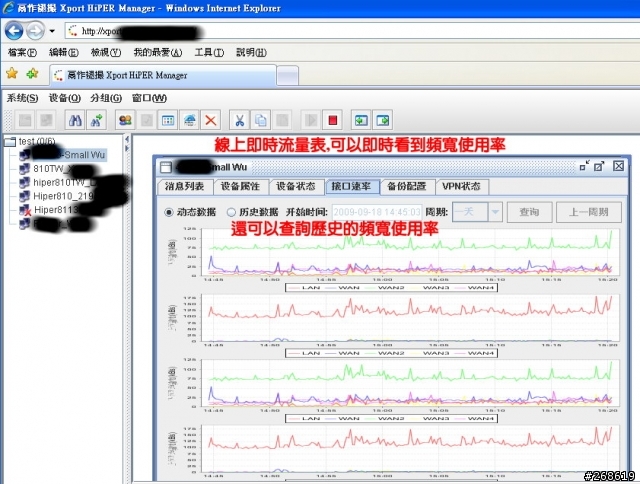
Task: Click the green right-arrow window icon
Action: coord(382,120)
